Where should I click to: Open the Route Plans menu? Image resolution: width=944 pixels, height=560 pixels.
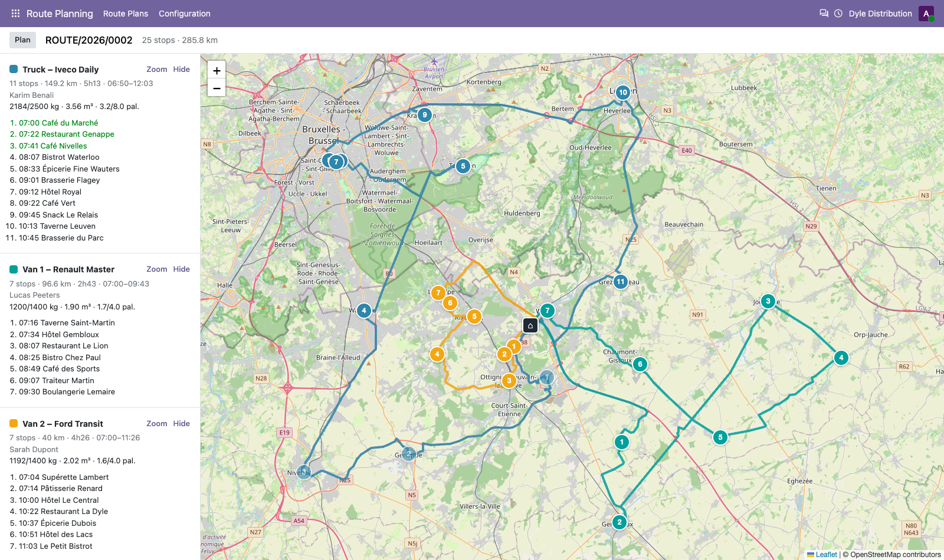click(126, 14)
